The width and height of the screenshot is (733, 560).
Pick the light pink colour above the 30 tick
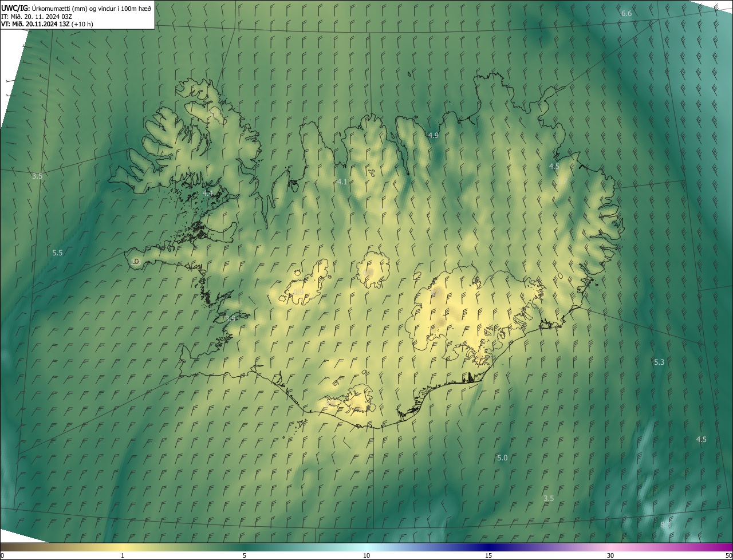[x=610, y=547]
